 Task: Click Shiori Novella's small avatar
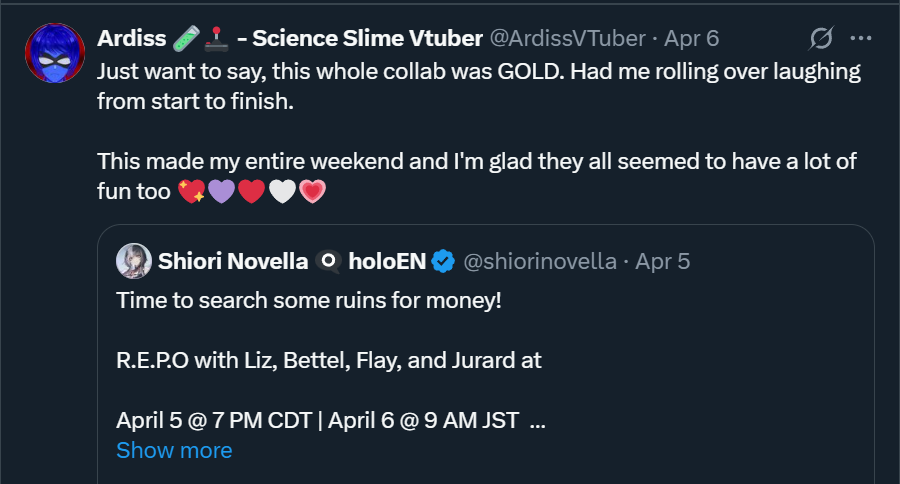(134, 261)
